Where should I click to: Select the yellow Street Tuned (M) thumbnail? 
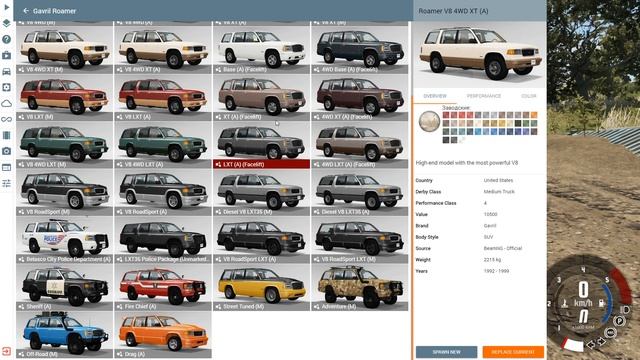[261, 287]
